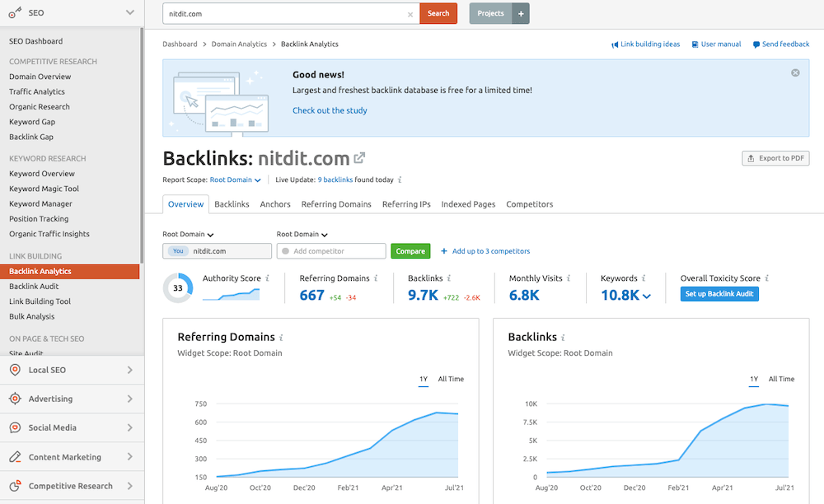Click the Monthly Visits info icon
This screenshot has height=504, width=824.
click(569, 278)
